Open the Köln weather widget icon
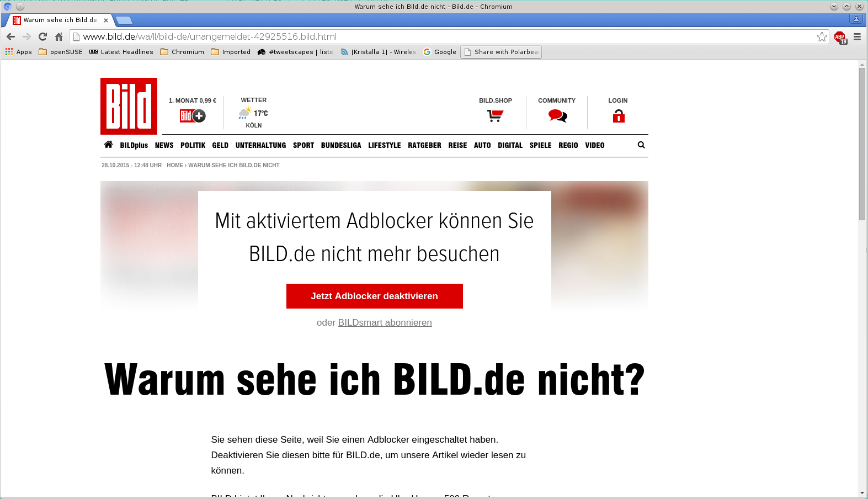Image resolution: width=868 pixels, height=499 pixels. pos(246,113)
